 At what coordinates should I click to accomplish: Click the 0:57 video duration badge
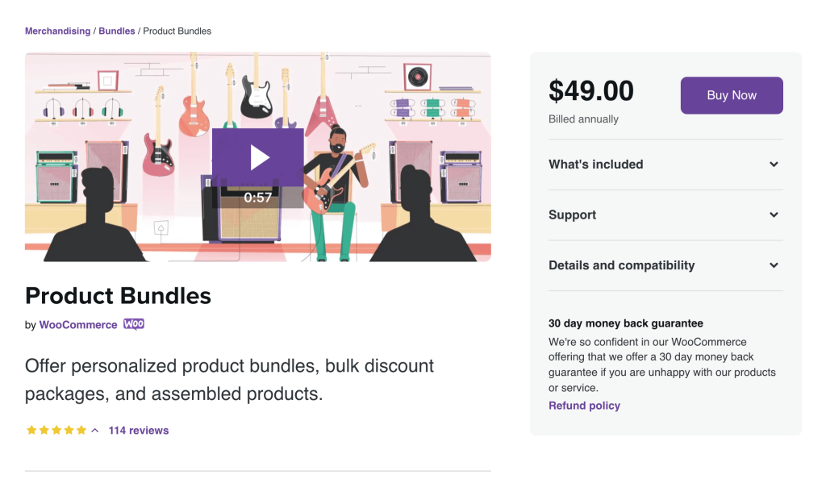[x=257, y=195]
